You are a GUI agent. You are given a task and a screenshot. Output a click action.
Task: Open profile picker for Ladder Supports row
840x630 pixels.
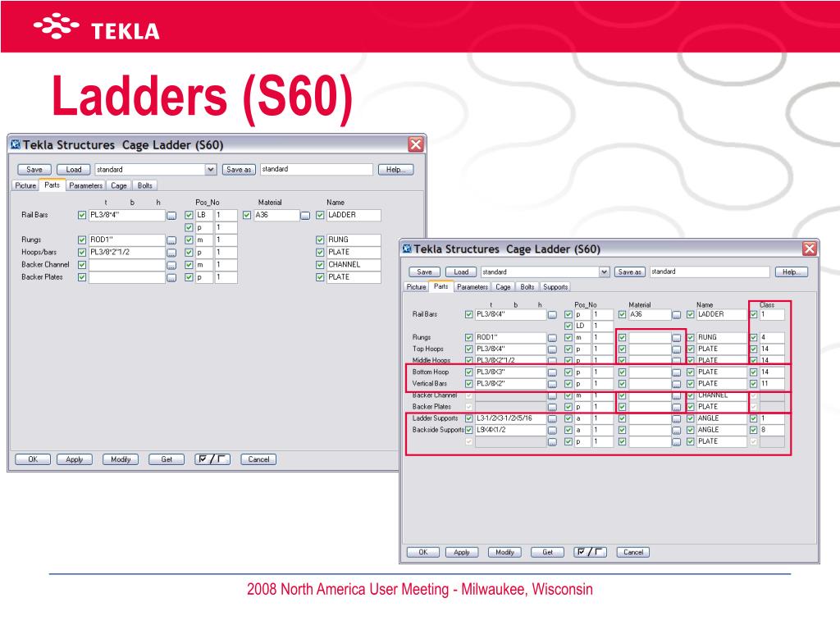[552, 419]
